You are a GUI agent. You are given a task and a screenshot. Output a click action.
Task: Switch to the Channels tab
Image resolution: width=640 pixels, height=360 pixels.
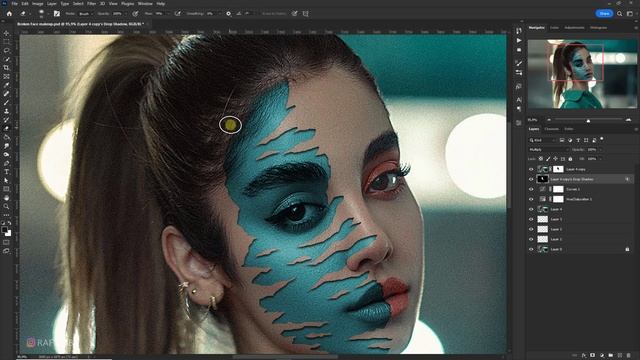tap(552, 129)
